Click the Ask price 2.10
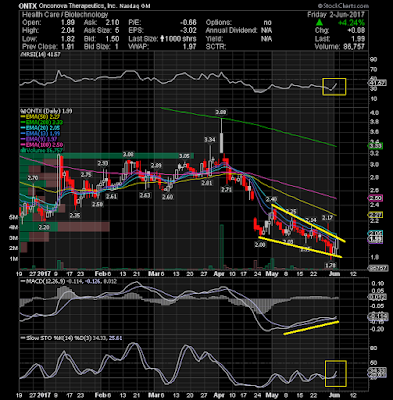 pos(112,23)
